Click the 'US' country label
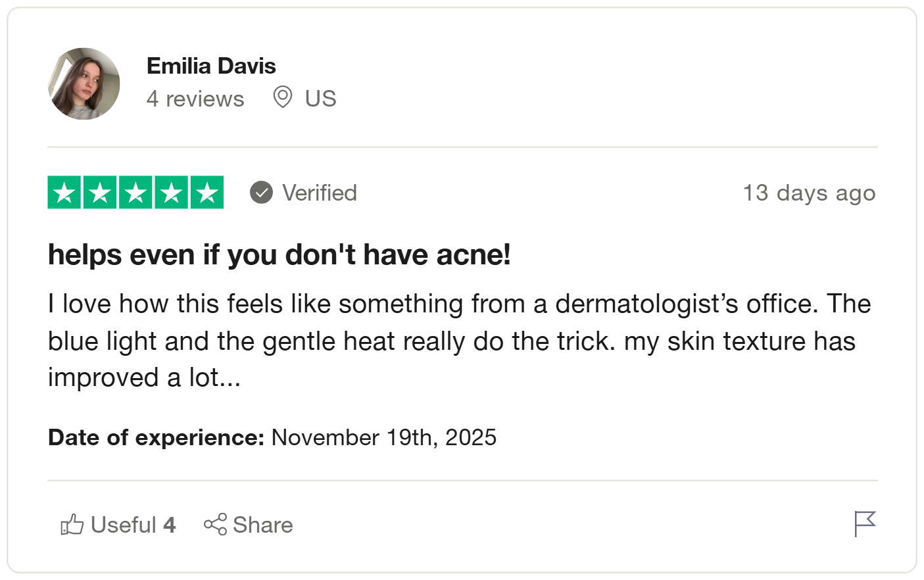The image size is (924, 580). pyautogui.click(x=320, y=99)
